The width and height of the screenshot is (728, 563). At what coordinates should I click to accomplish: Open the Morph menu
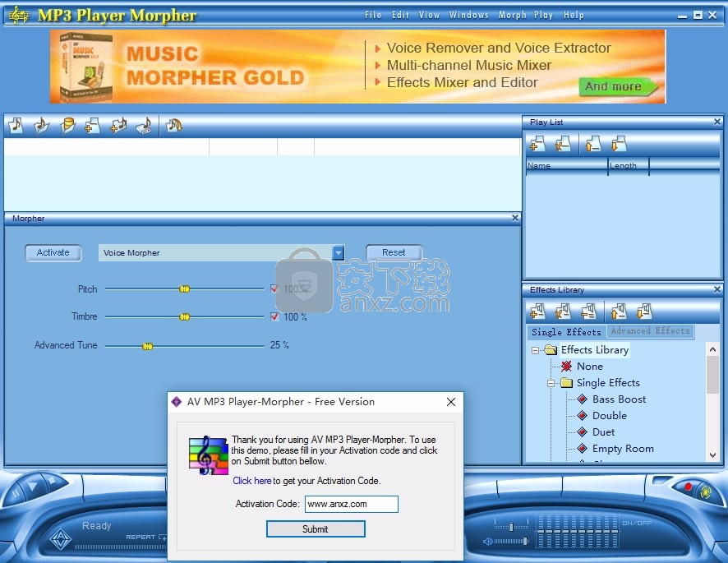512,15
